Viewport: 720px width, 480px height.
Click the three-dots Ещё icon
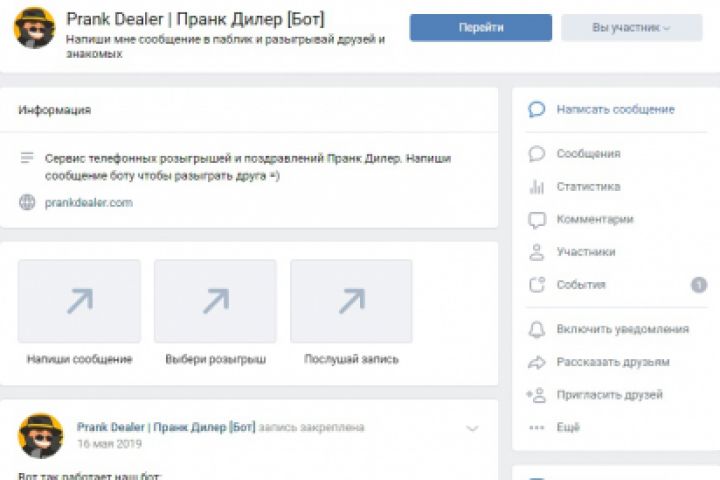[536, 428]
